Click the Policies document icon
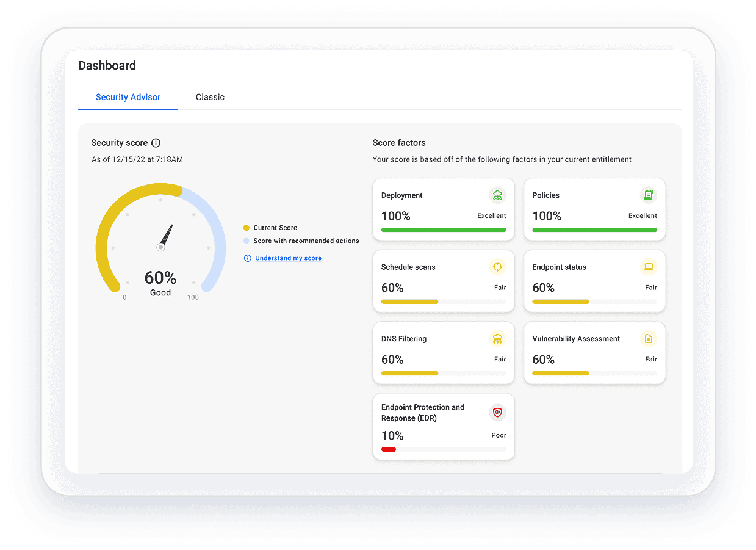The width and height of the screenshot is (756, 550). (648, 195)
